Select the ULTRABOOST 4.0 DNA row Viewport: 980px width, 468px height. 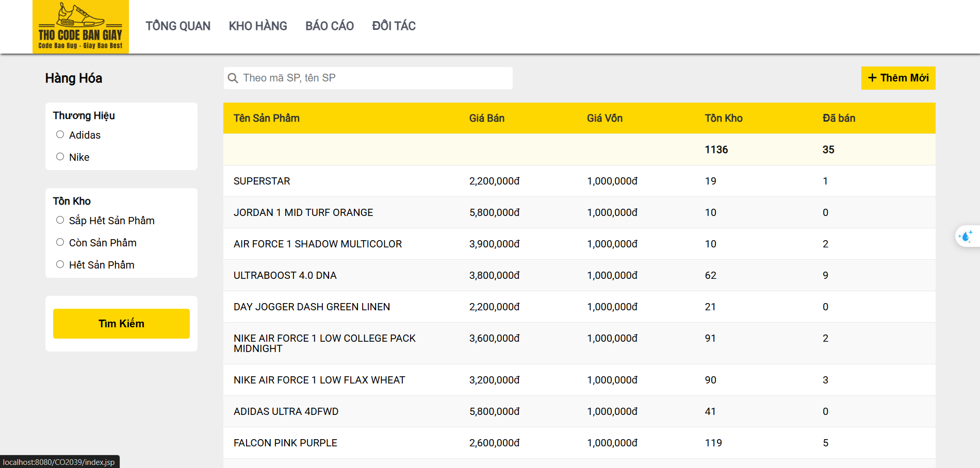[x=285, y=275]
